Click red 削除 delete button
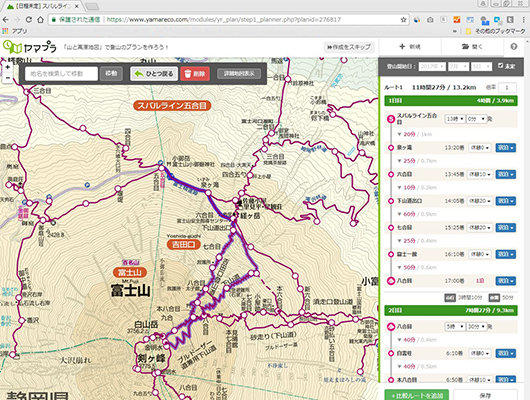530x400 pixels. tap(195, 73)
